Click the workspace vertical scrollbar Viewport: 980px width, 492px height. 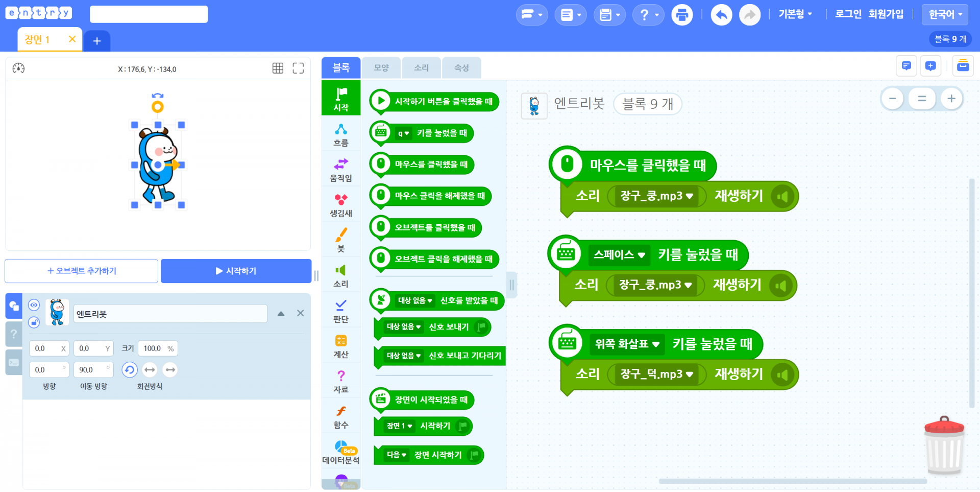[x=972, y=293]
